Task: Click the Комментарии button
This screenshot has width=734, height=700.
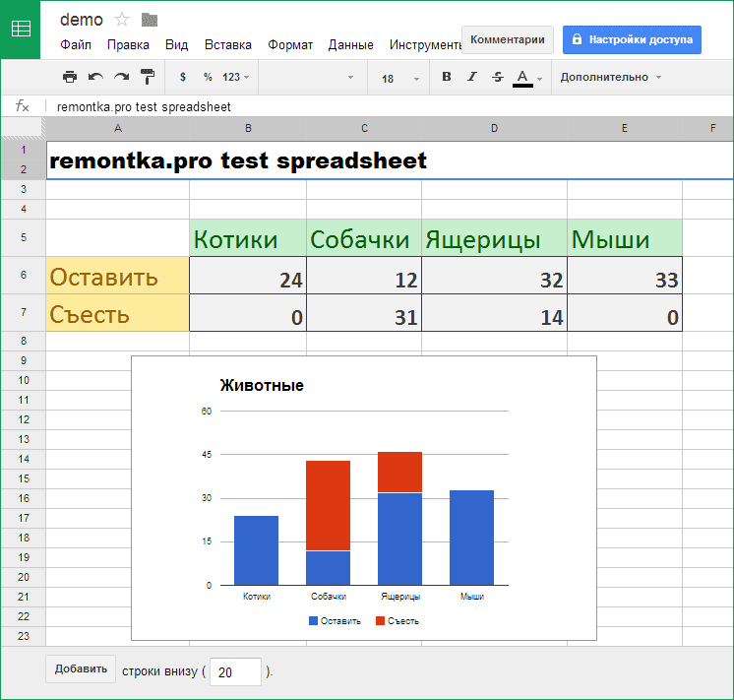Action: click(508, 39)
